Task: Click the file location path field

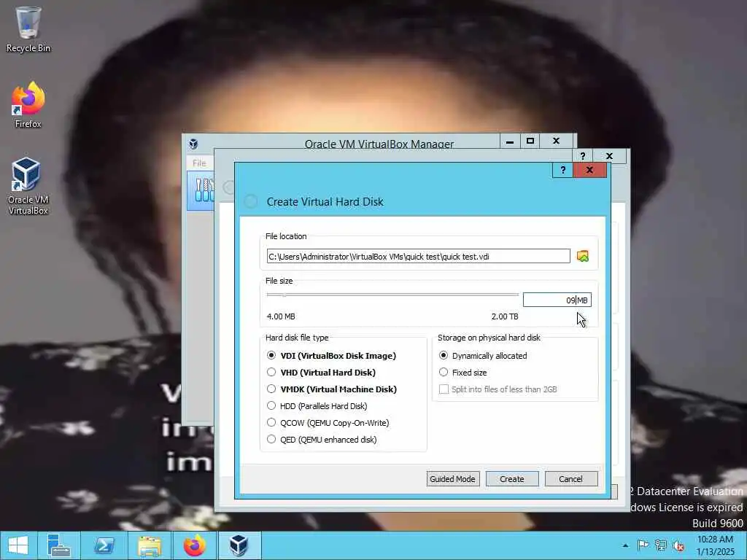Action: click(418, 256)
